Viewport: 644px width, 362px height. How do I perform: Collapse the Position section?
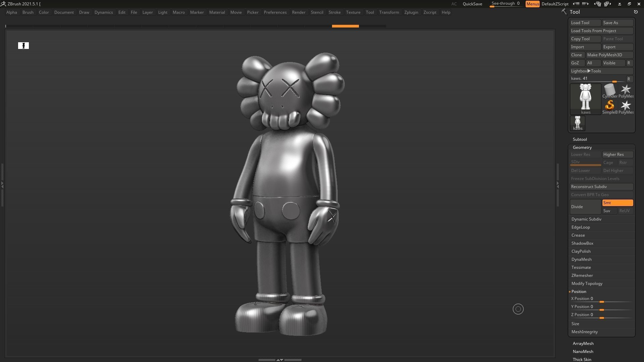pyautogui.click(x=579, y=292)
